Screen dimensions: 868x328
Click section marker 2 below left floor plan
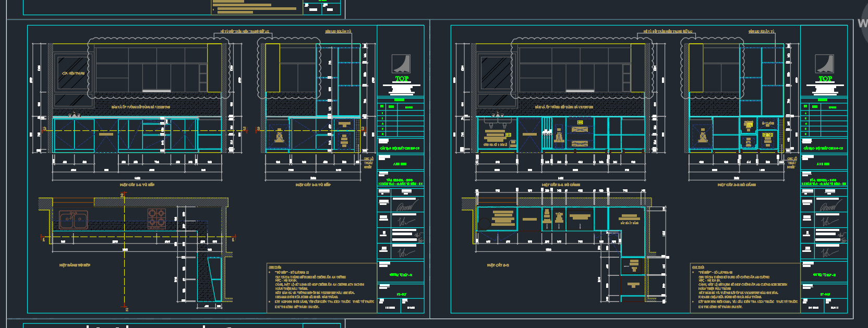(126, 309)
